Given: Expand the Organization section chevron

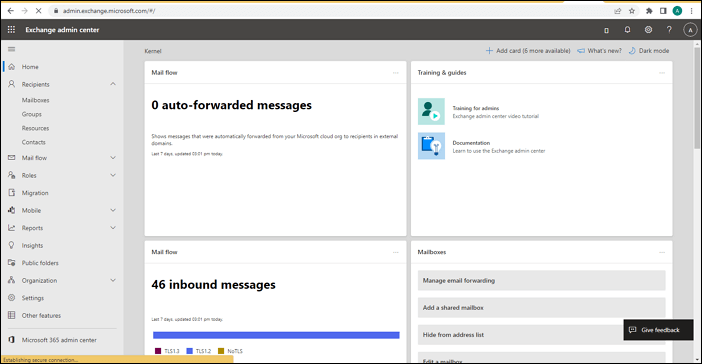Looking at the screenshot, I should [113, 280].
